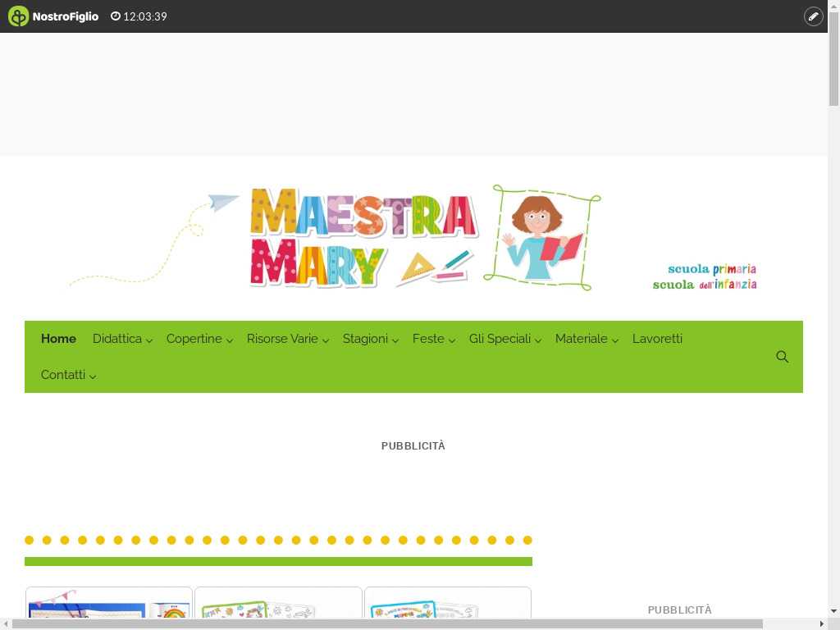
Task: Open the Didattica menu
Action: tap(123, 339)
